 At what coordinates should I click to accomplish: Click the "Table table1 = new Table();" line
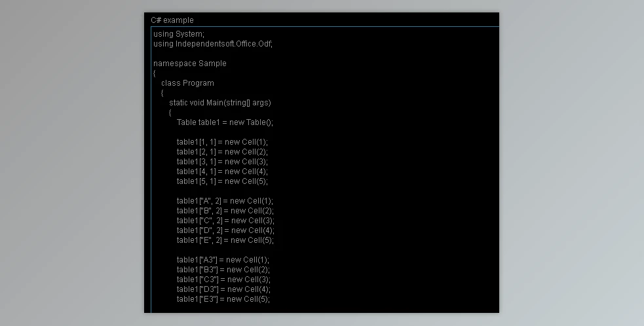225,122
